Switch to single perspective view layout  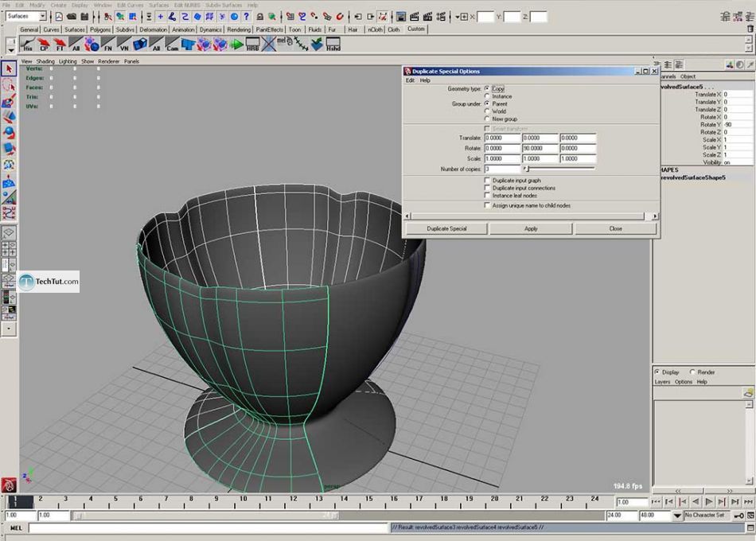click(9, 232)
